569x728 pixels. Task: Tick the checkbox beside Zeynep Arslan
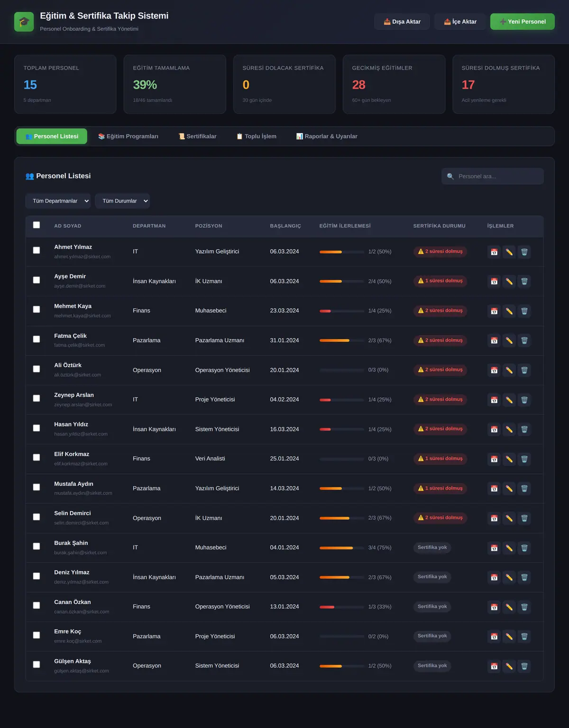[37, 398]
